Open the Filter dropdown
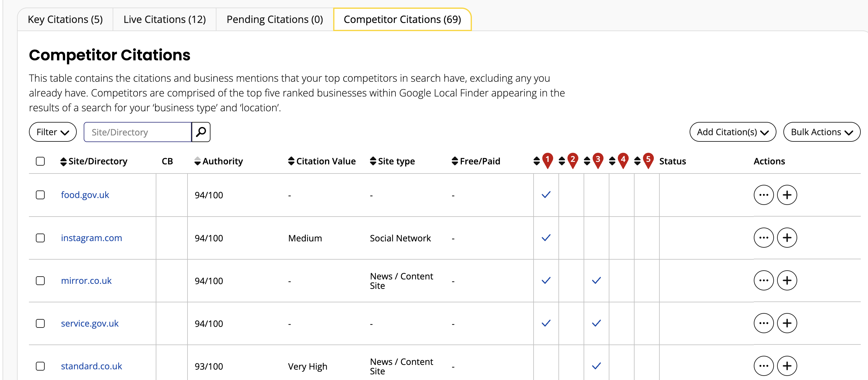This screenshot has height=380, width=868. tap(53, 132)
